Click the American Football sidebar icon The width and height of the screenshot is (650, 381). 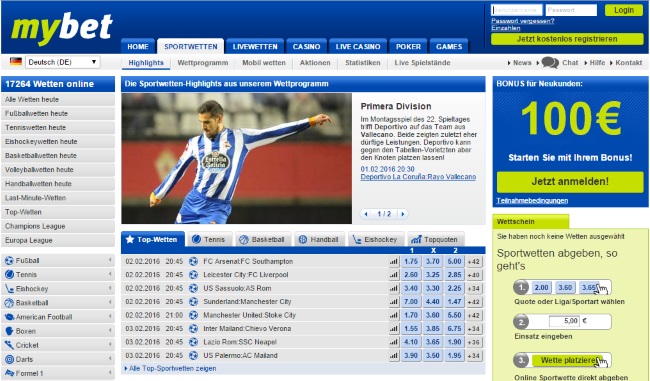[x=9, y=317]
